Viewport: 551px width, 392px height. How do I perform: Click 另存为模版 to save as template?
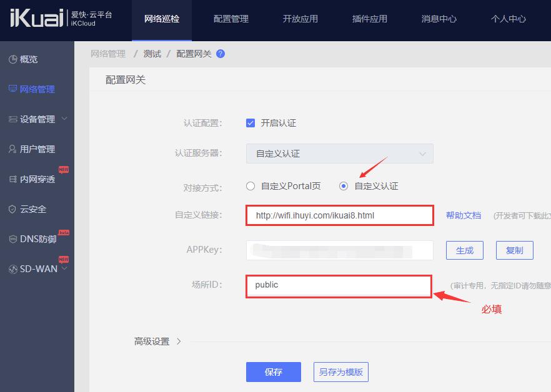click(341, 372)
